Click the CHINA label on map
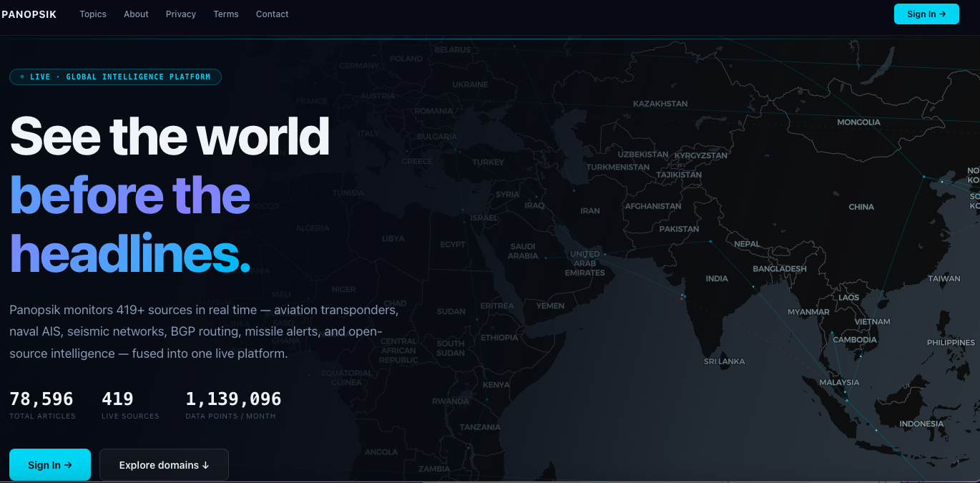Viewport: 980px width, 483px height. 861,207
